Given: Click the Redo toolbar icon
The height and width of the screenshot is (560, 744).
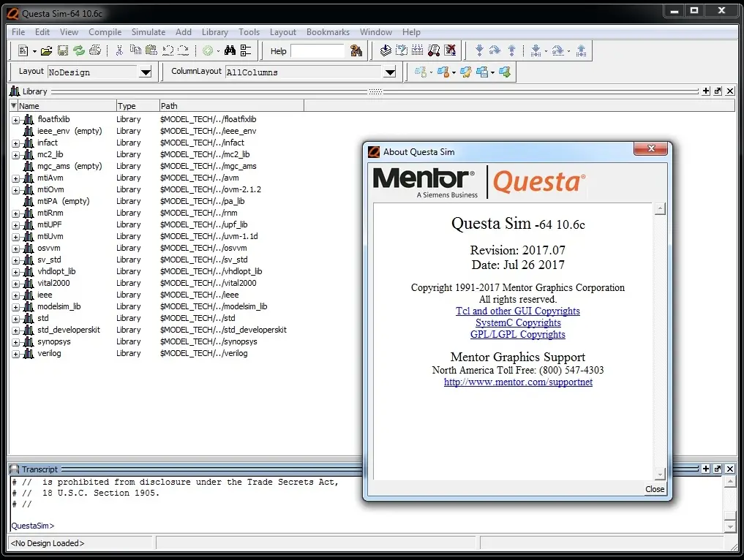Looking at the screenshot, I should [x=183, y=50].
